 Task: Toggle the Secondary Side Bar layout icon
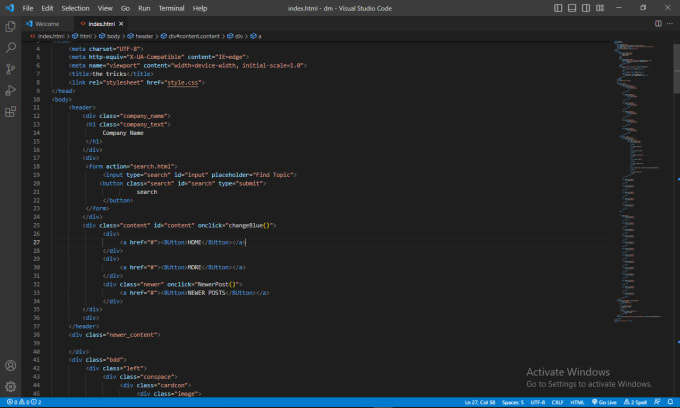[586, 8]
